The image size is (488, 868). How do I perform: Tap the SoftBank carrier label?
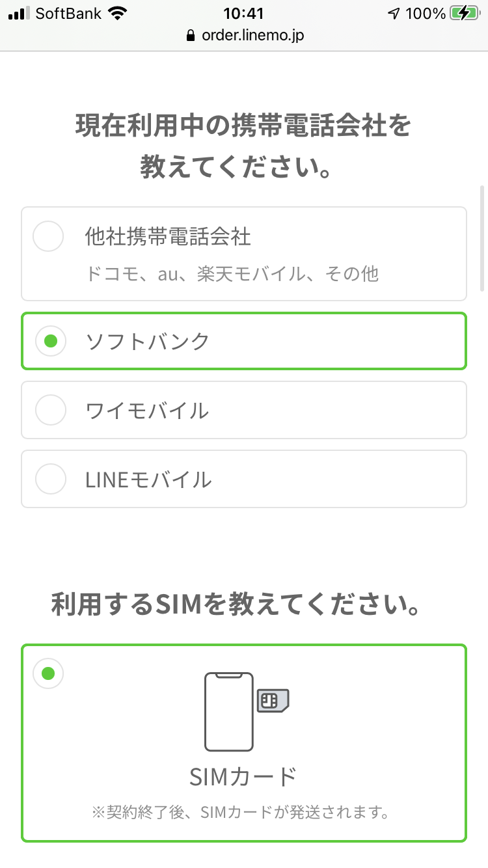(x=68, y=14)
